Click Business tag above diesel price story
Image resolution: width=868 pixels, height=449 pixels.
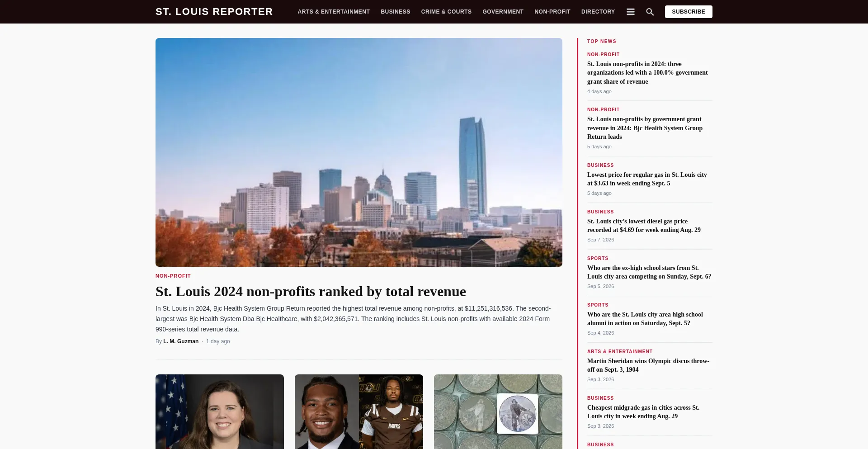[600, 212]
